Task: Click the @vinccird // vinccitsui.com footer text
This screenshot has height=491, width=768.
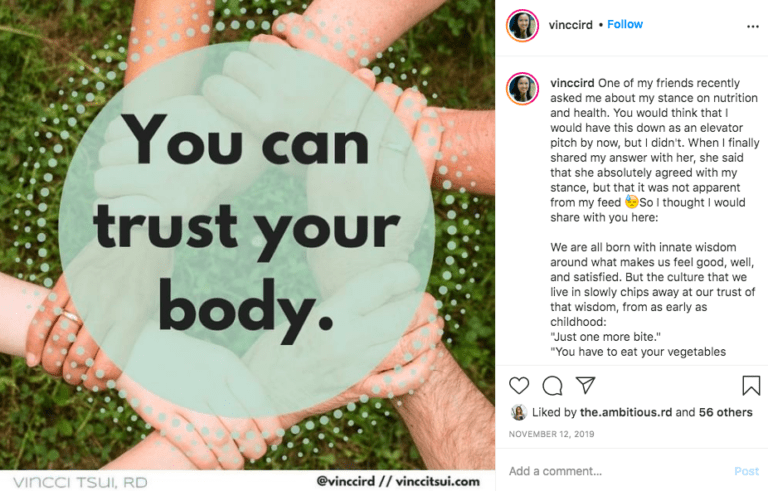Action: click(x=398, y=481)
